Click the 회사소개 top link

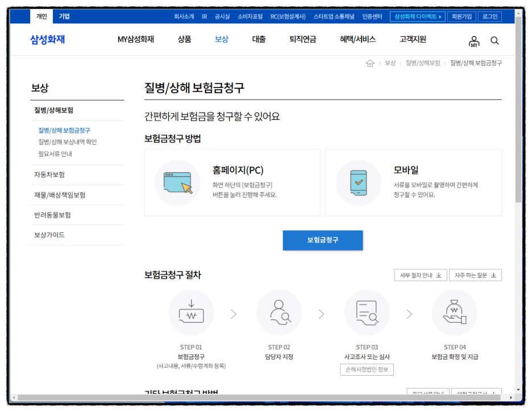[184, 16]
